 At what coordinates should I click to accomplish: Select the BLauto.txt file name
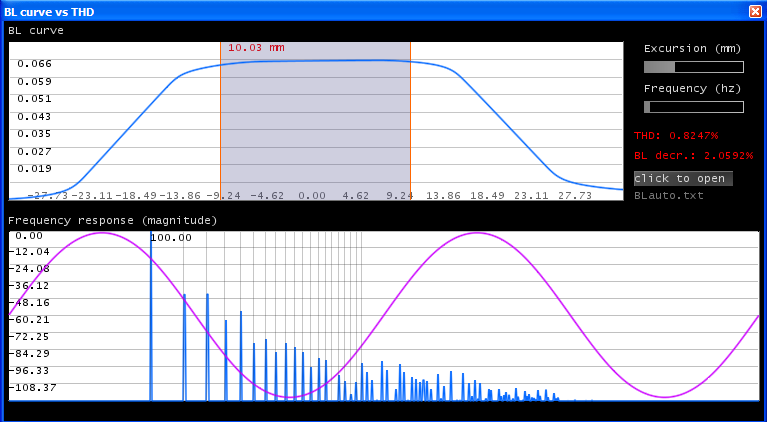[x=669, y=196]
